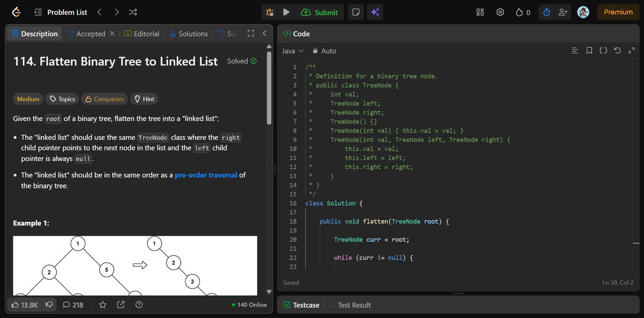
Task: Close the Accepted tab
Action: click(112, 33)
